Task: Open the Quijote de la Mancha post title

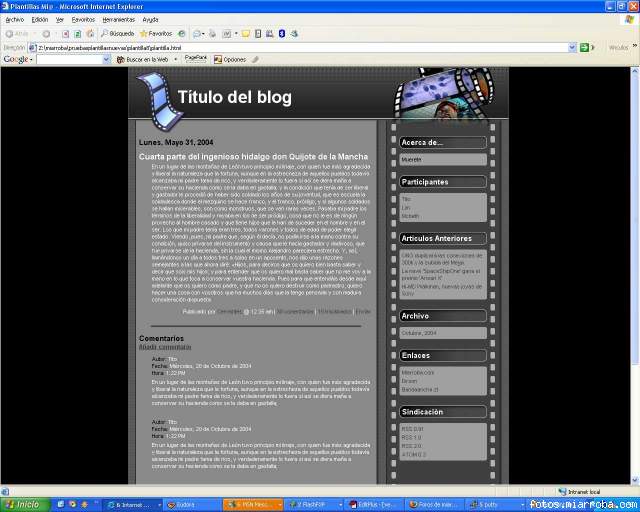Action: [x=253, y=157]
